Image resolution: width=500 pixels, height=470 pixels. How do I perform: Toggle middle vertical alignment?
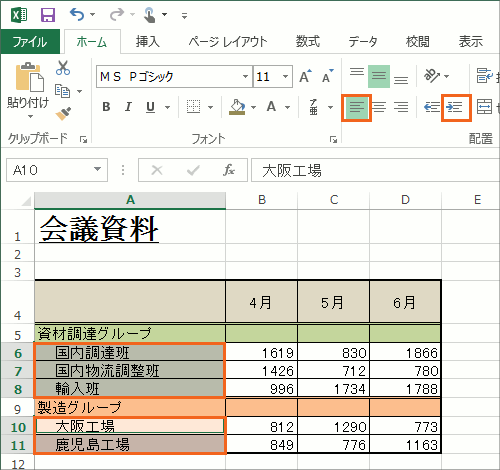tap(379, 76)
